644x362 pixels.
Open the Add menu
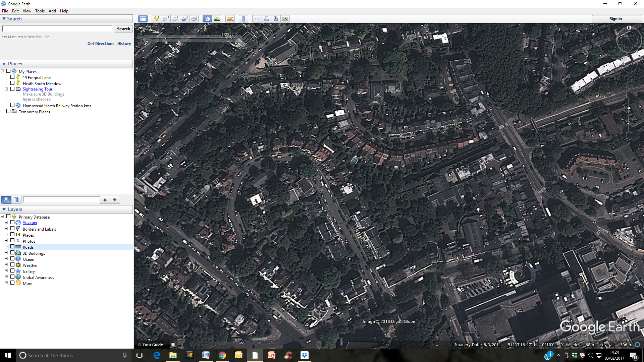(x=52, y=11)
